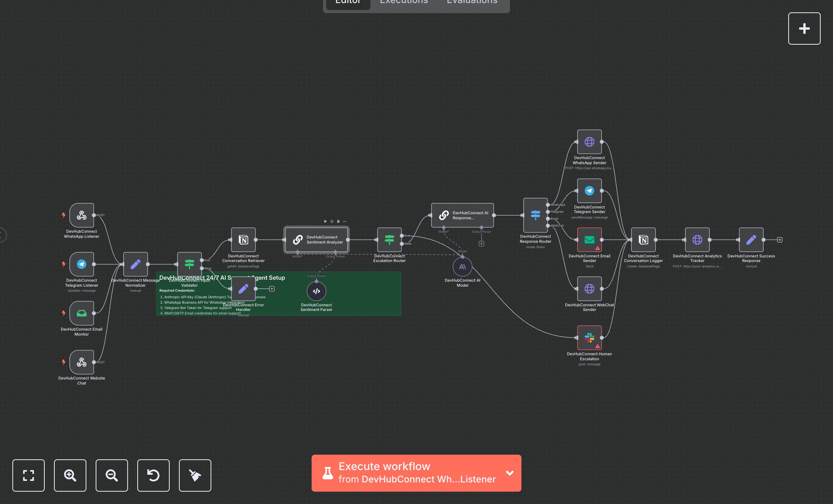This screenshot has width=833, height=504.
Task: Zoom in on the workflow canvas
Action: point(70,475)
